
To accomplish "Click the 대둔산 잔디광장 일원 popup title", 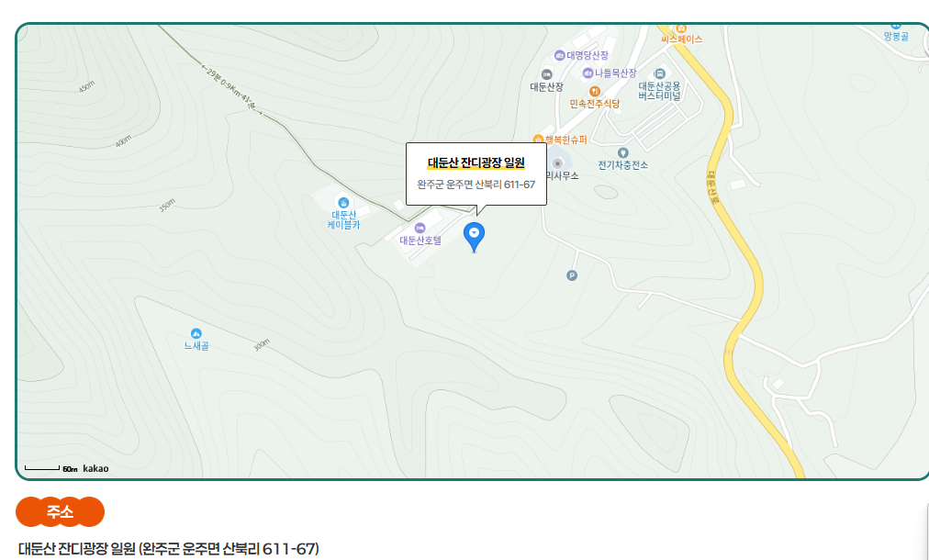I will 476,163.
